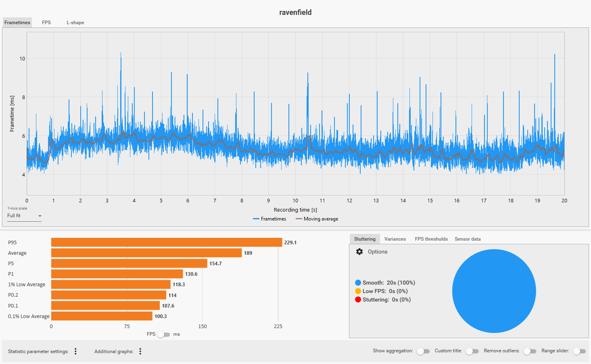The image size is (591, 364).
Task: Expand the Y-Axis scale Full fit dropdown
Action: click(x=24, y=216)
